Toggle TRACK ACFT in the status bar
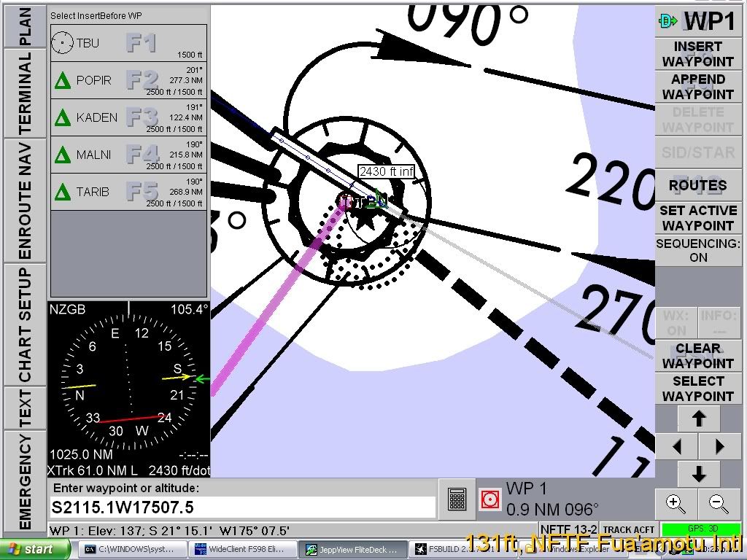Screen dimensions: 747x560 [x=629, y=529]
